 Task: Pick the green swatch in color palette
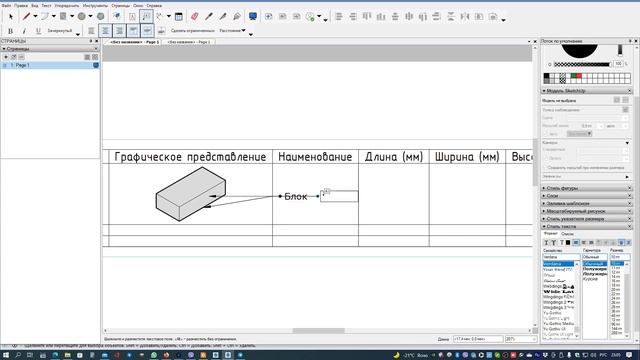click(573, 76)
